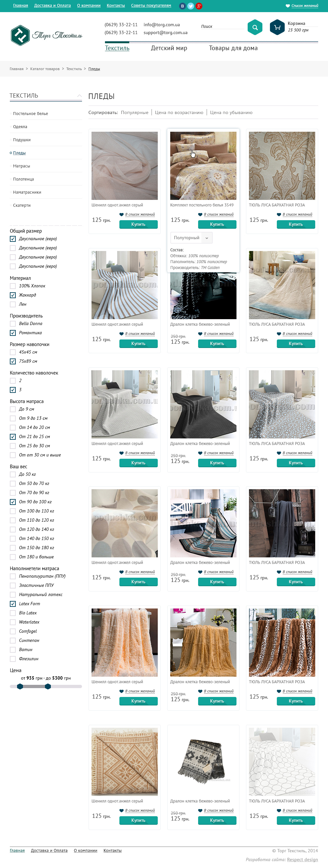This screenshot has height=868, width=328.
Task: Click wishlist heart under Комплект постельного белья 3549
Action: click(200, 214)
